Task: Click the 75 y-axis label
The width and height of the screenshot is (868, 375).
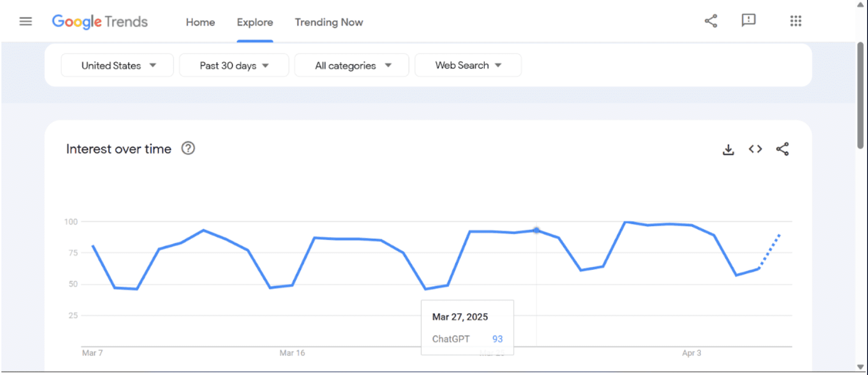Action: click(x=73, y=253)
